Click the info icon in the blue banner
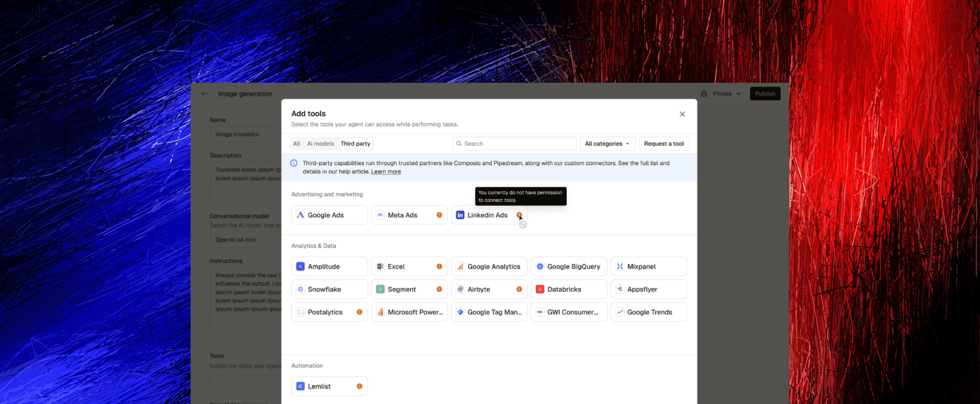 294,163
